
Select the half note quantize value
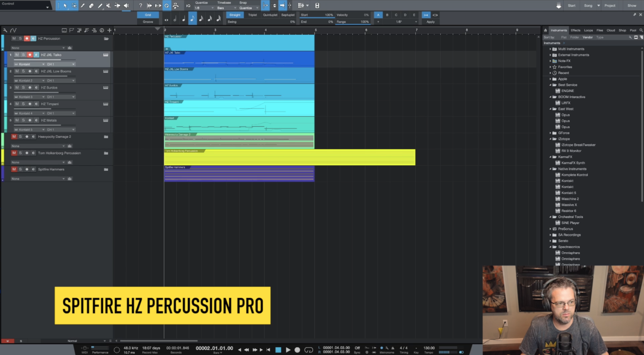click(175, 19)
